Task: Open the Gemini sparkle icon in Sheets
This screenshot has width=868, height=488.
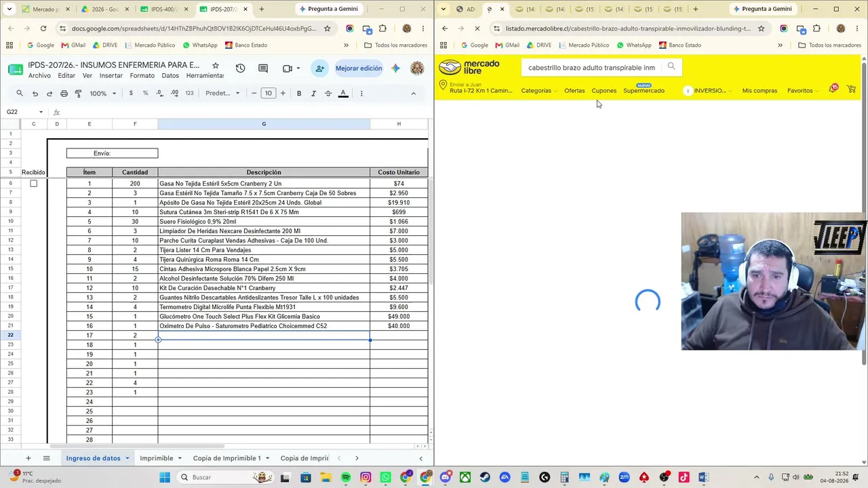Action: (396, 68)
